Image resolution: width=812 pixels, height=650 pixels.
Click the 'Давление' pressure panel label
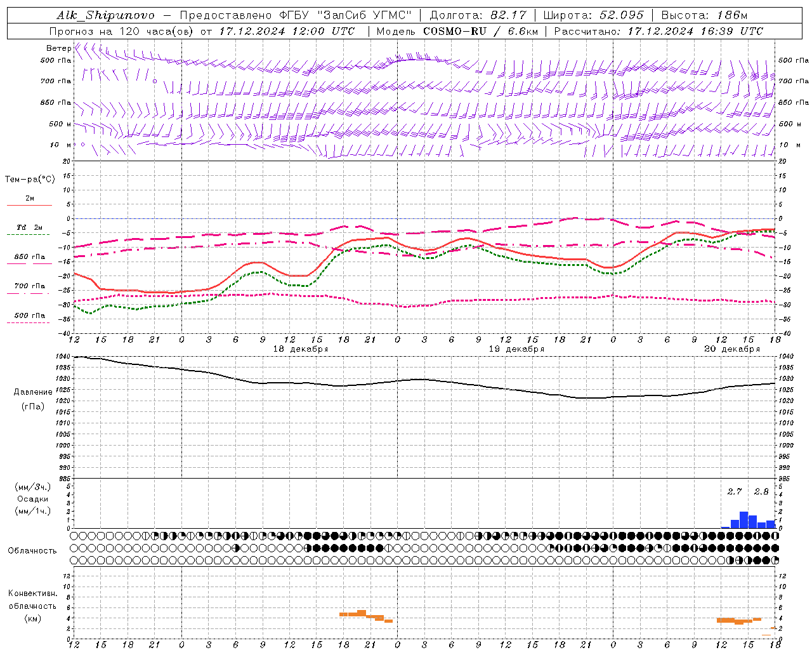33,392
